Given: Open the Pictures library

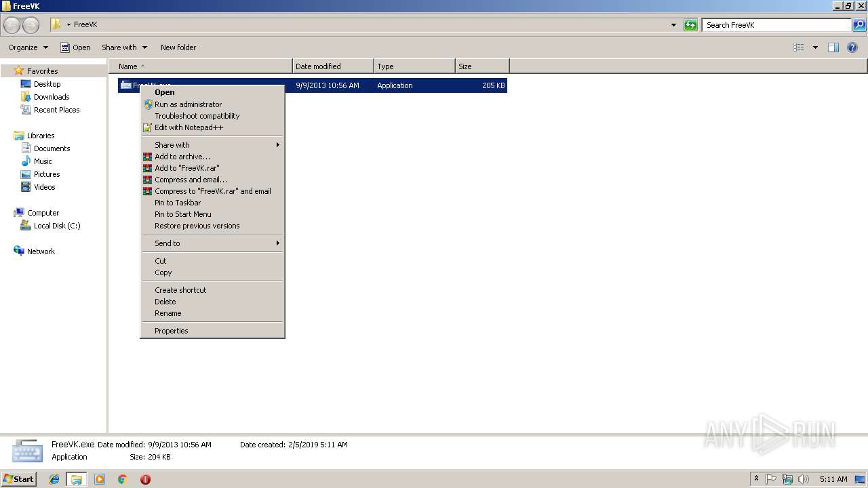Looking at the screenshot, I should [47, 174].
